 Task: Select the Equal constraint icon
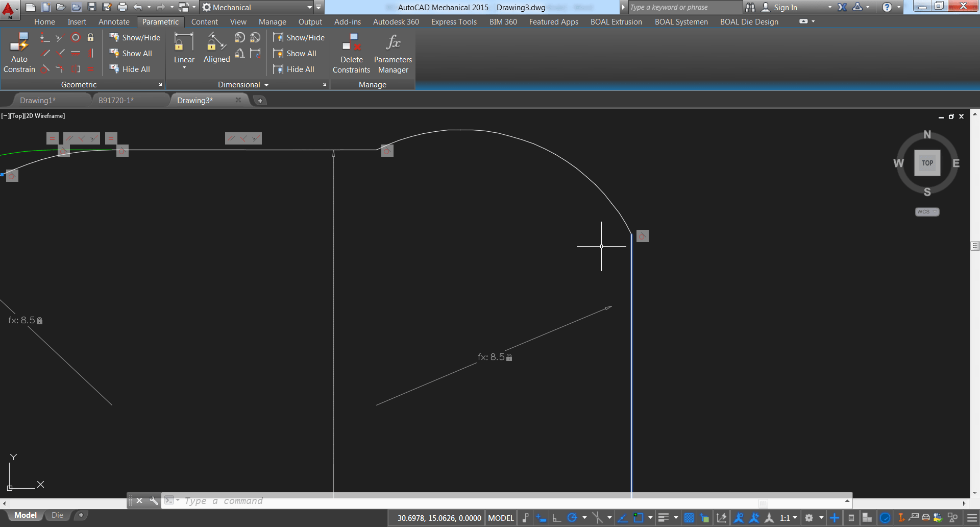[90, 69]
